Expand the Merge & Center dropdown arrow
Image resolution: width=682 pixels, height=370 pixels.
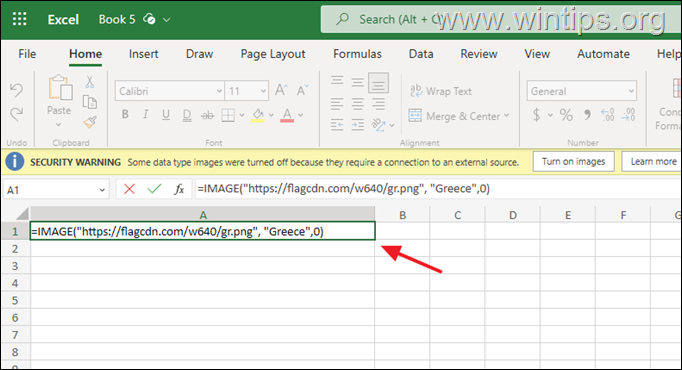click(x=506, y=116)
